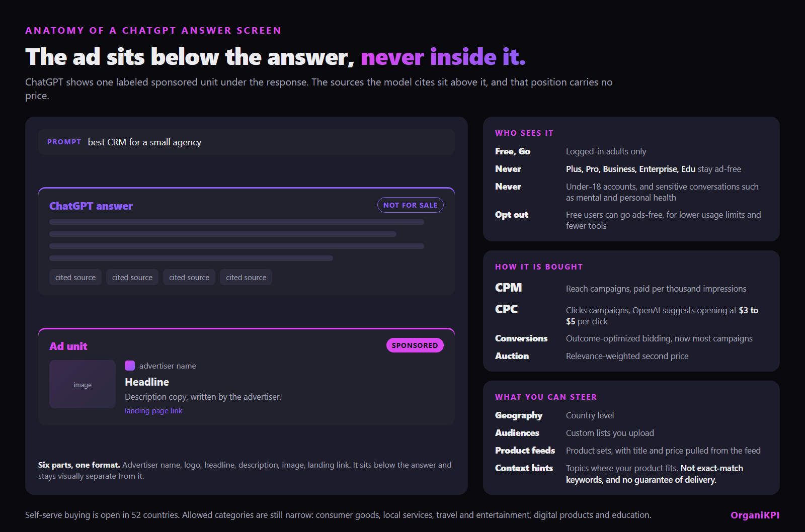805x532 pixels.
Task: Click the 'Opt out' row label
Action: click(512, 215)
